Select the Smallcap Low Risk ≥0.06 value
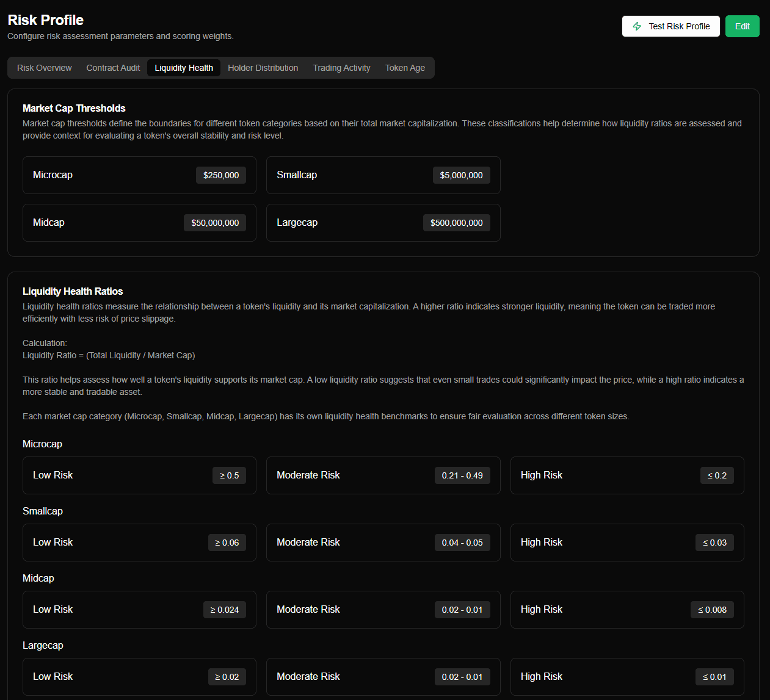The image size is (770, 700). click(x=227, y=542)
